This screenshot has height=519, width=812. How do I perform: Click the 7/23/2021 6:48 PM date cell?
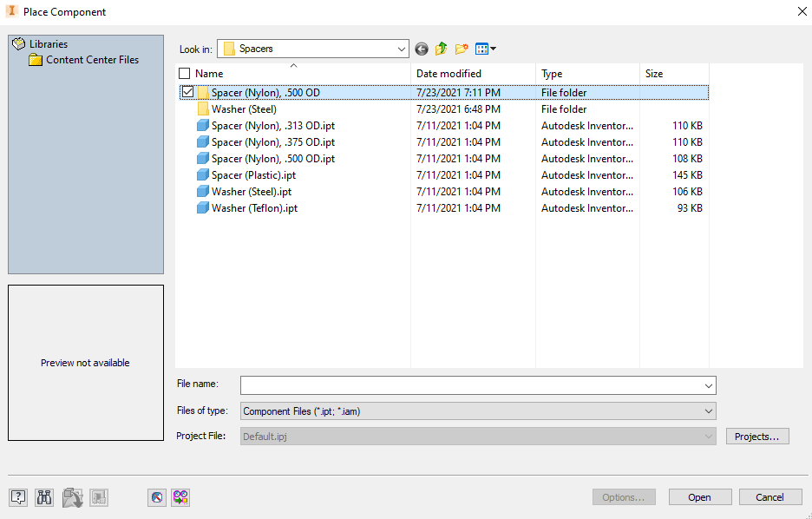click(458, 109)
